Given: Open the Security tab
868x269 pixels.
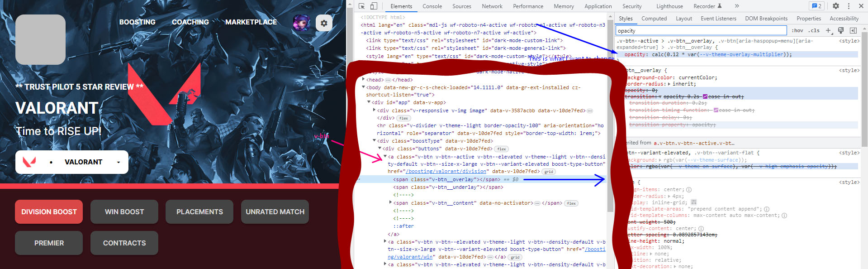Looking at the screenshot, I should (632, 6).
